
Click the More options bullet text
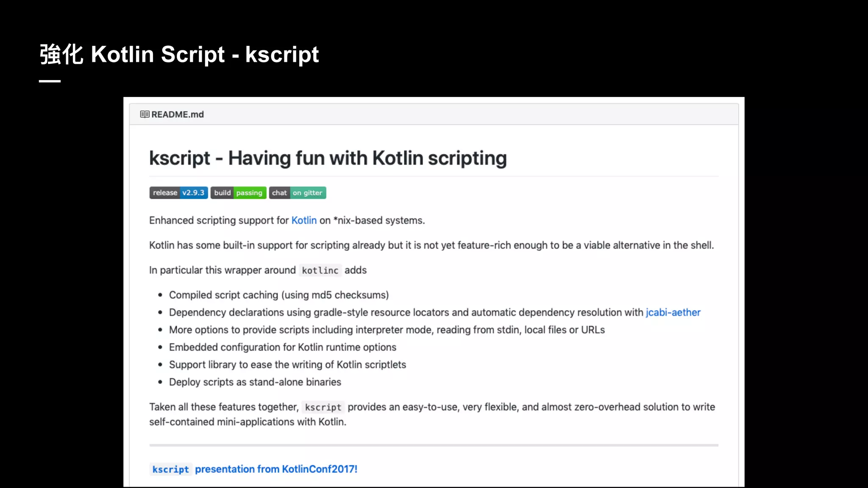tap(387, 330)
